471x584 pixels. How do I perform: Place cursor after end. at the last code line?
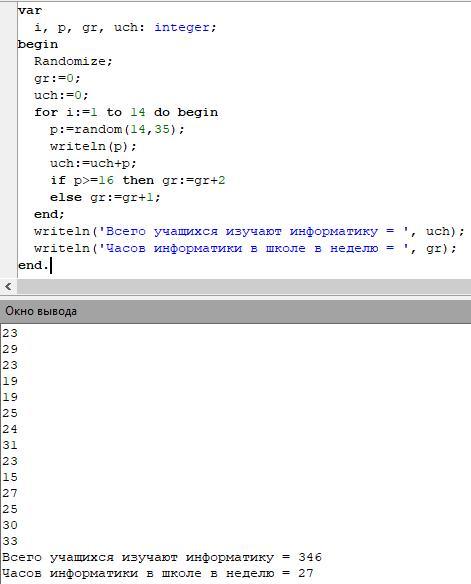coord(50,266)
